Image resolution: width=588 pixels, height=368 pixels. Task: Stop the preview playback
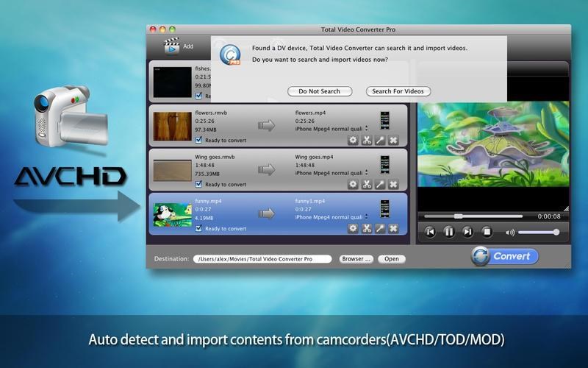coord(487,232)
